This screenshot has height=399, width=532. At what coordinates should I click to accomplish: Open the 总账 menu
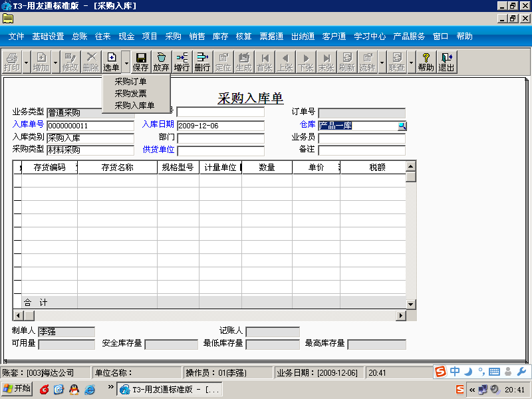79,37
